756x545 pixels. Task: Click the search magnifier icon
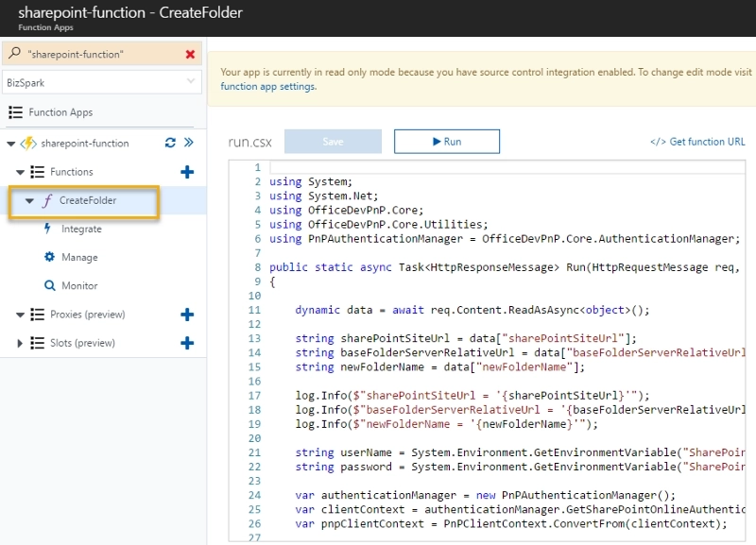click(x=15, y=53)
